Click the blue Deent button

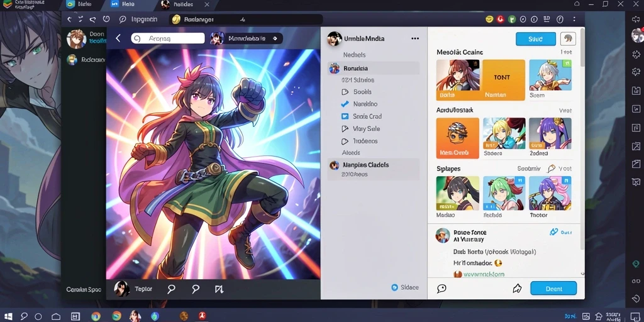[553, 288]
